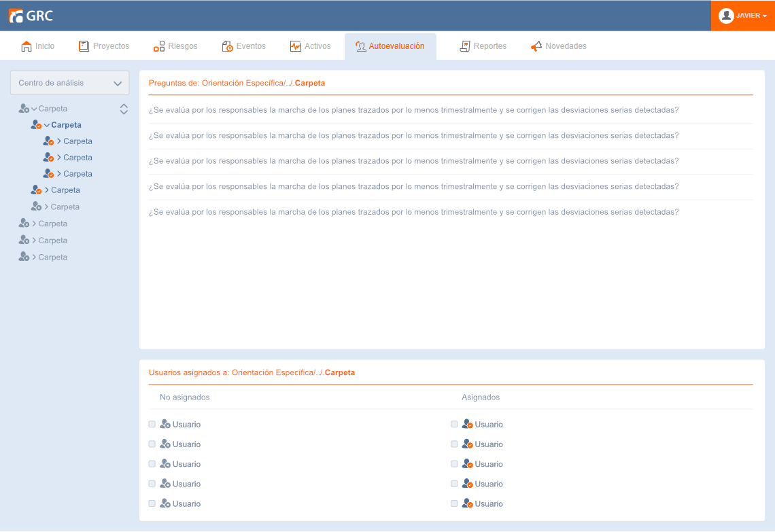The width and height of the screenshot is (775, 532).
Task: Open the Reportes tab
Action: (483, 46)
